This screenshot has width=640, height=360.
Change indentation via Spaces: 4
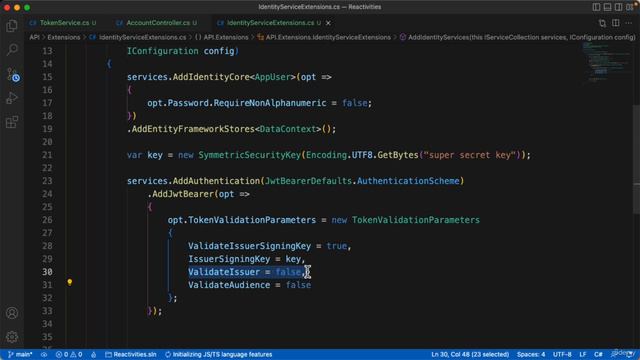click(x=531, y=354)
